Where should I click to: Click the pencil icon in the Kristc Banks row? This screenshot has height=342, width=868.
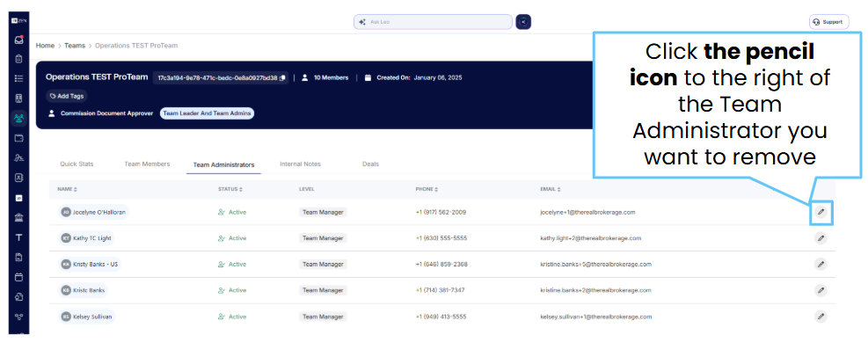click(x=821, y=290)
